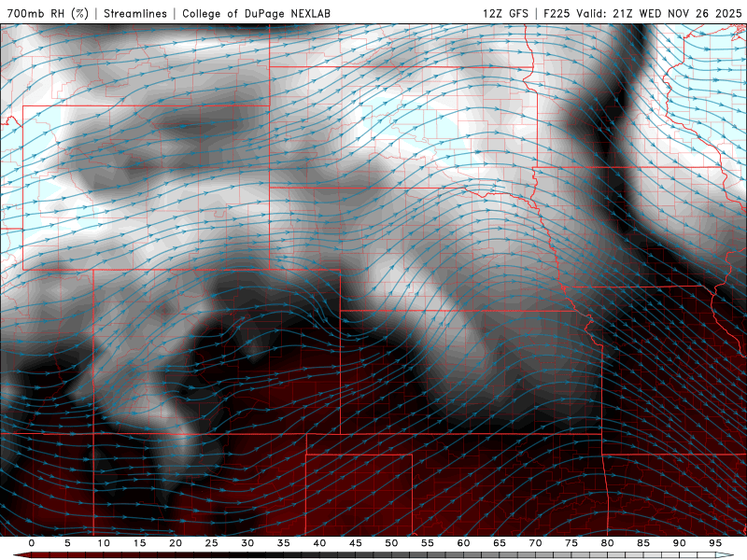Click the "40" value on the color scale
This screenshot has width=747, height=560.
319,543
